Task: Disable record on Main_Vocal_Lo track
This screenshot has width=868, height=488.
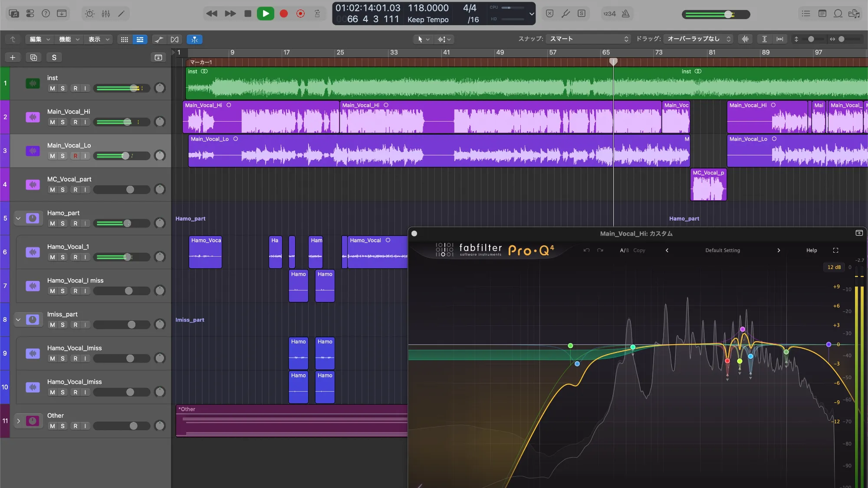Action: [76, 156]
